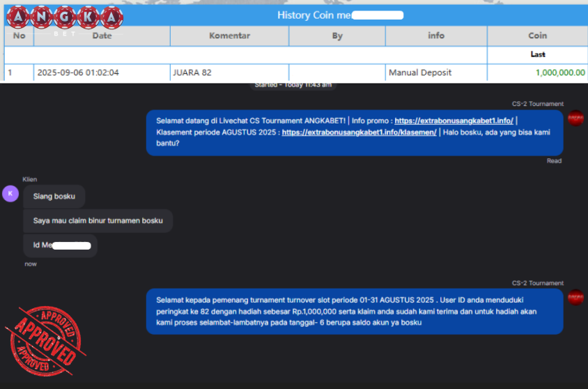This screenshot has height=389, width=588.
Task: Click the ANGKA BET chip logo
Action: tap(65, 20)
